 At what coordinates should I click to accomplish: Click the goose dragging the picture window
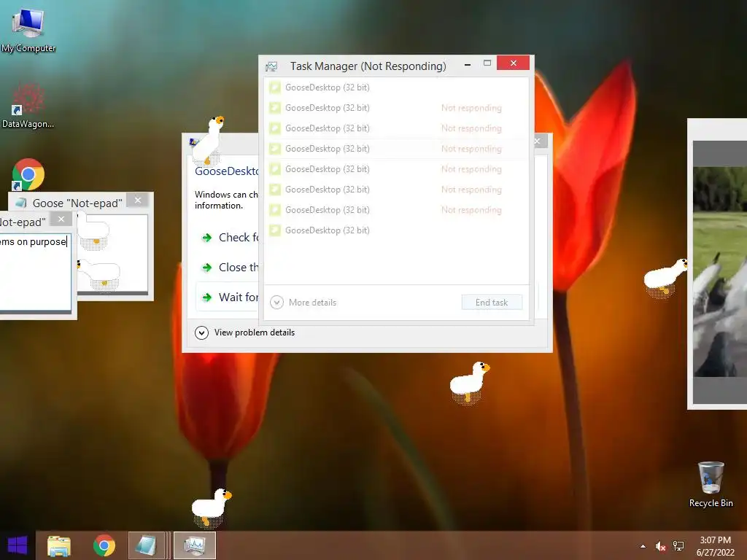(x=665, y=277)
